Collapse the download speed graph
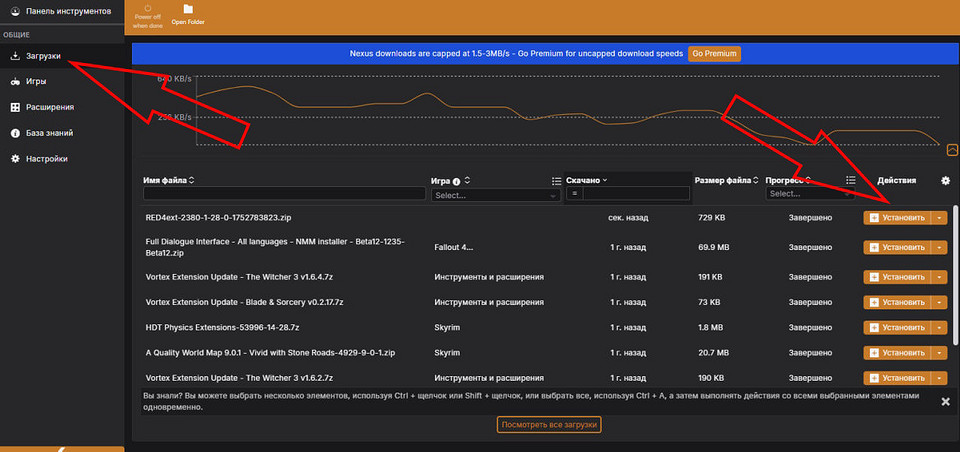Viewport: 960px width, 452px height. point(952,150)
